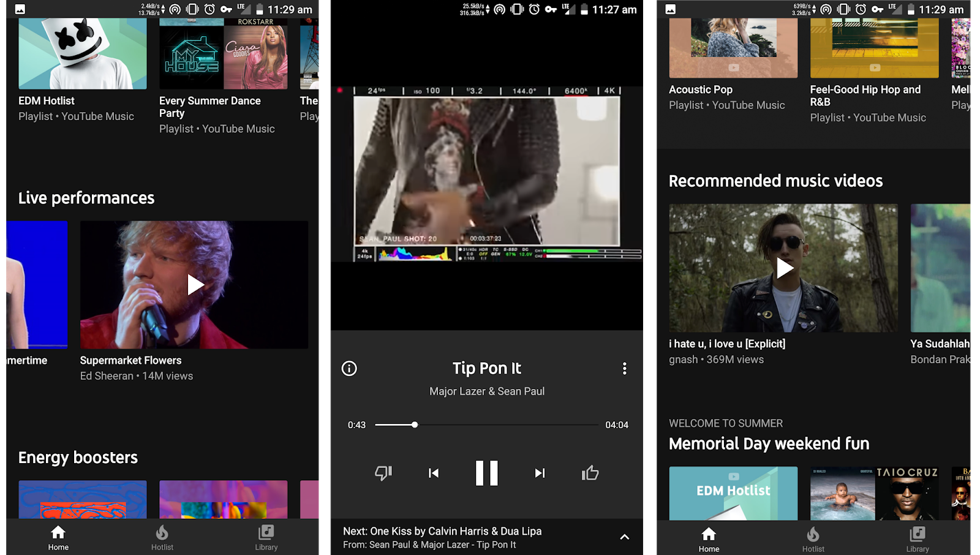Go to Home tab in left screen
Screen dimensions: 980x555
(x=58, y=538)
